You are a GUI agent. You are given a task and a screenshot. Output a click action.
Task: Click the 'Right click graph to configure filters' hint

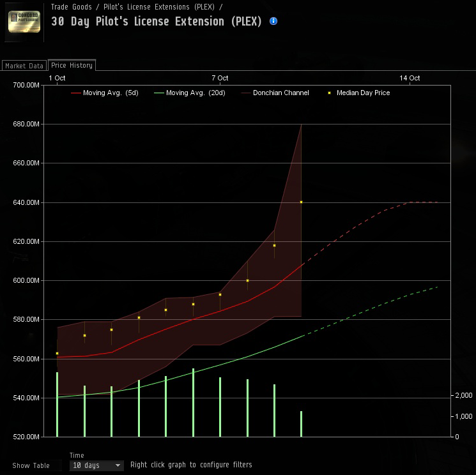click(191, 465)
